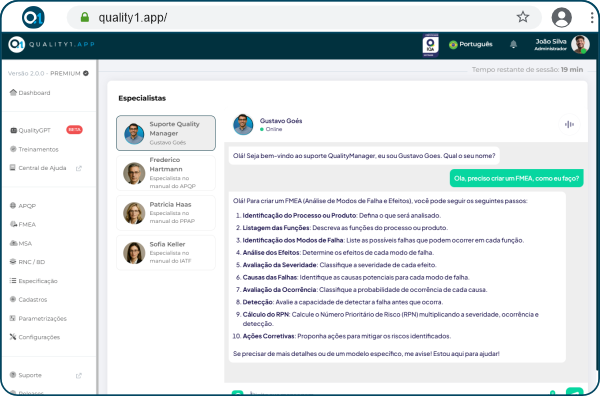Open the APQP module
The width and height of the screenshot is (600, 396).
coord(23,205)
